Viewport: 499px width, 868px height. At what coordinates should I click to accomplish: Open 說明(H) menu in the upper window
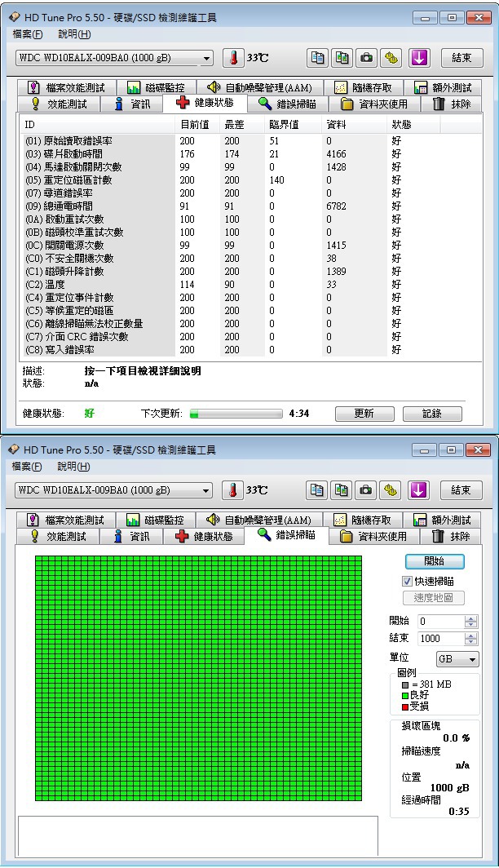74,34
